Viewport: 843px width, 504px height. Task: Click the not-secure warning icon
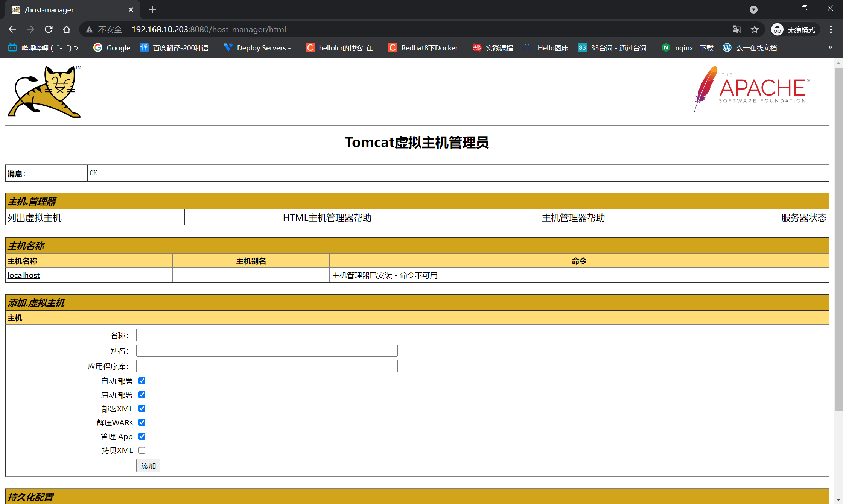89,29
